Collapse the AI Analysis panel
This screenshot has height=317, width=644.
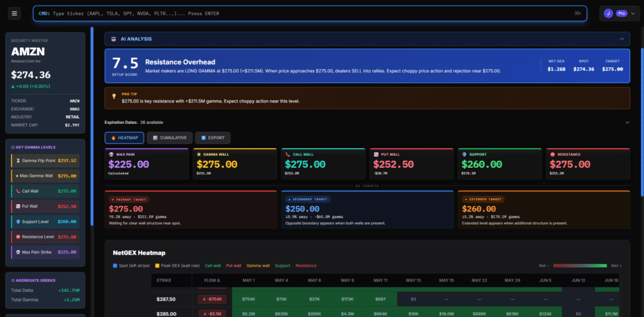pyautogui.click(x=622, y=39)
